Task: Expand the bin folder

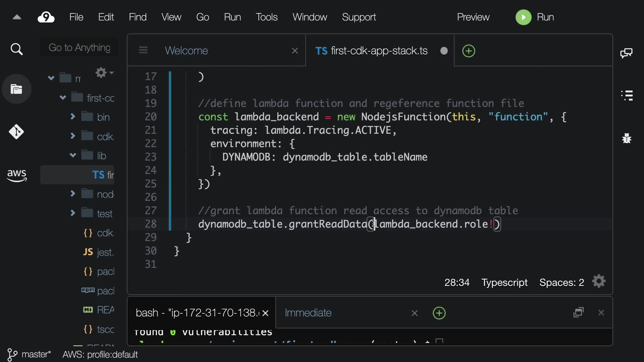Action: coord(73,117)
